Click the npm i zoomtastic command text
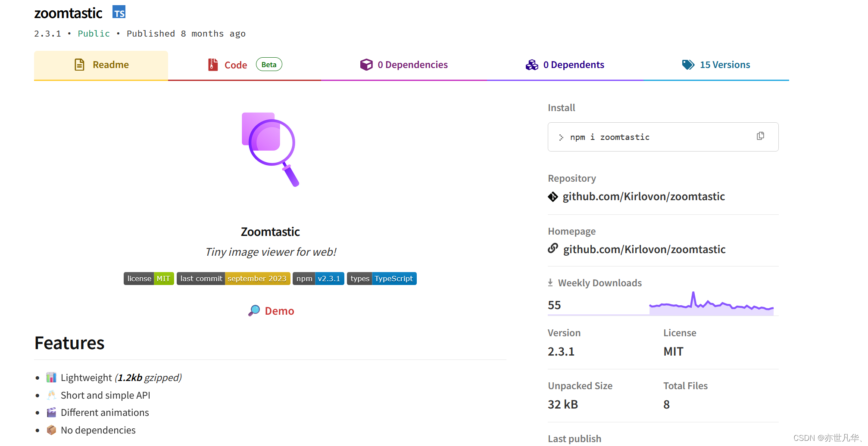 [x=609, y=137]
